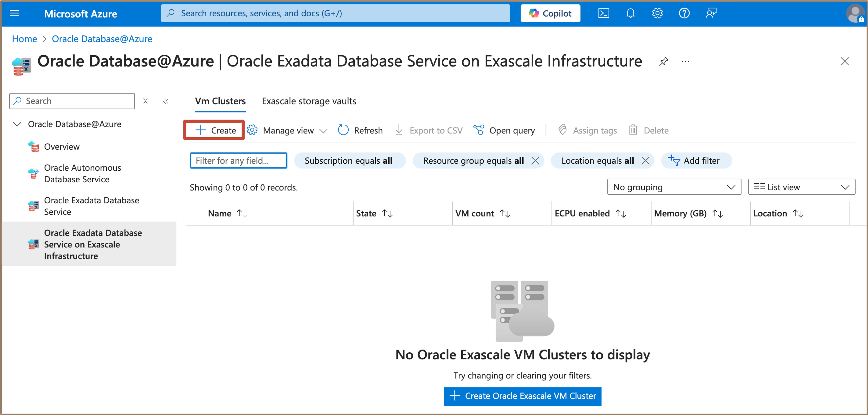Screen dimensions: 868x415
Task: Sort the table by Name column
Action: click(x=220, y=213)
